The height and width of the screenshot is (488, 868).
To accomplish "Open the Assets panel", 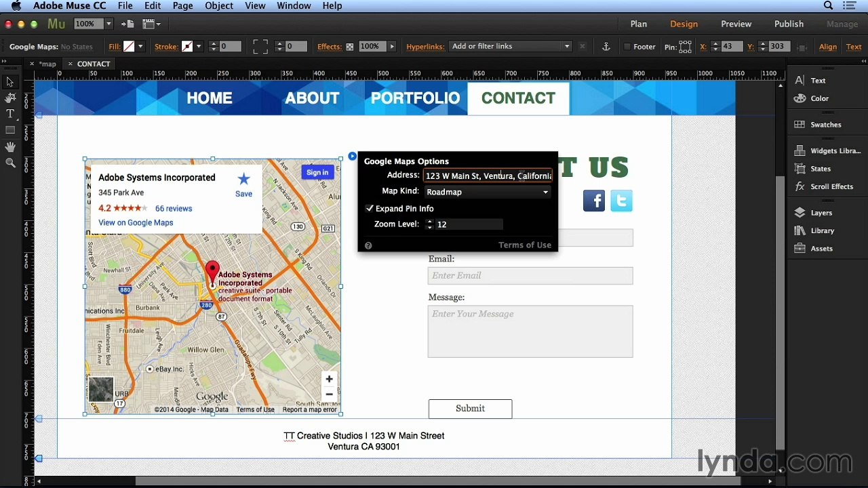I will [814, 249].
